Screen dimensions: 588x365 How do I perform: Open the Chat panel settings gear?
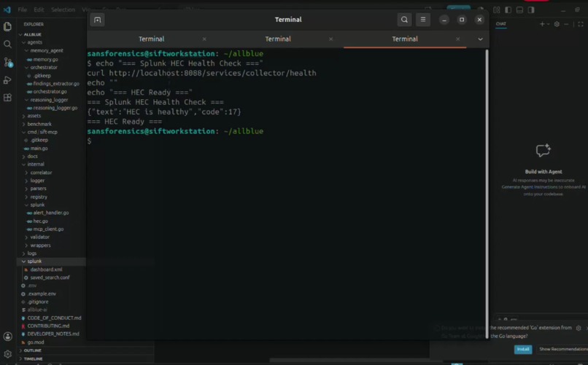557,24
